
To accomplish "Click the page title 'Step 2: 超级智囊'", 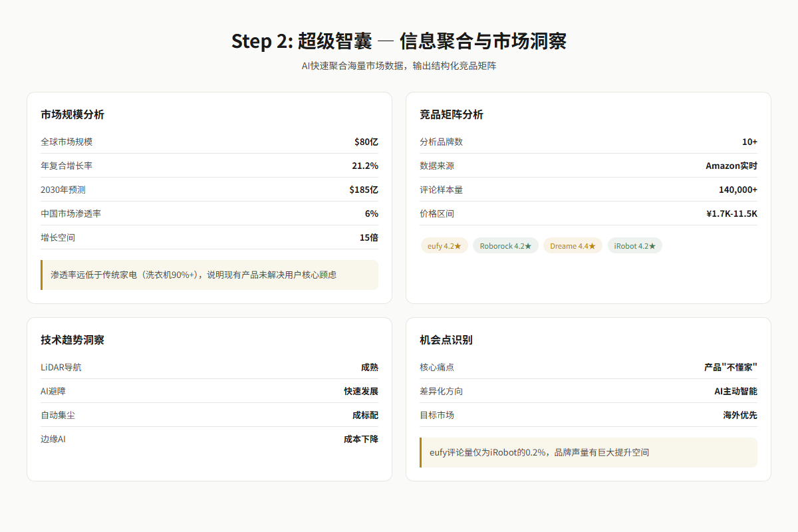I will coord(301,41).
